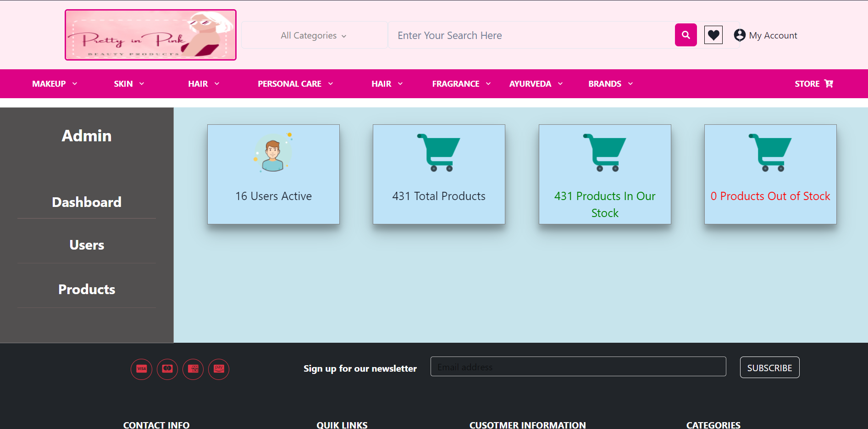Click the 0 Products Out of Stock card
This screenshot has height=429, width=868.
coord(770,174)
